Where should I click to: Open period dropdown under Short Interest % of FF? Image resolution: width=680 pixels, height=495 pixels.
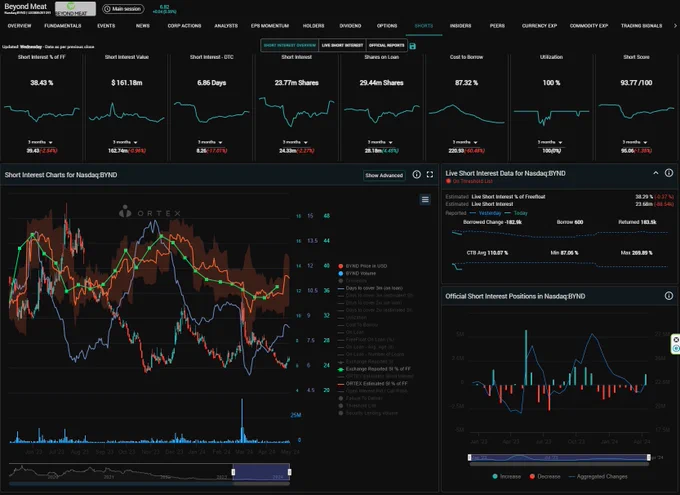tap(40, 142)
